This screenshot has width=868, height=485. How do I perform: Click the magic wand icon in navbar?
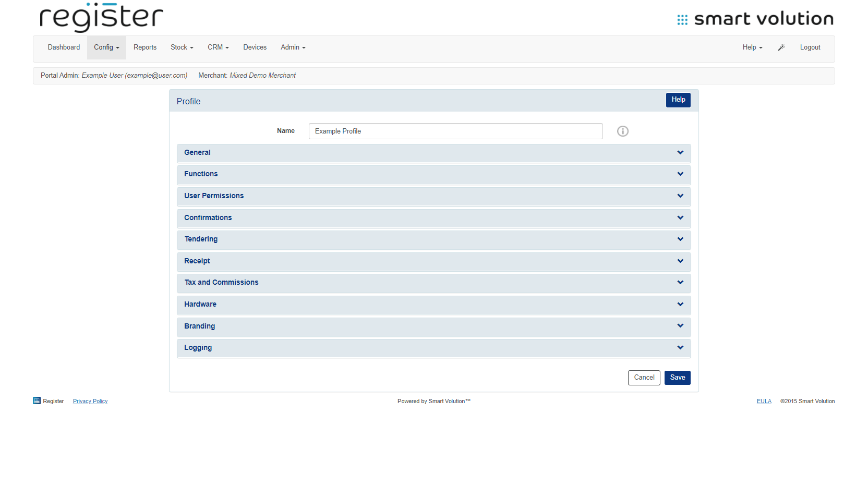point(781,47)
